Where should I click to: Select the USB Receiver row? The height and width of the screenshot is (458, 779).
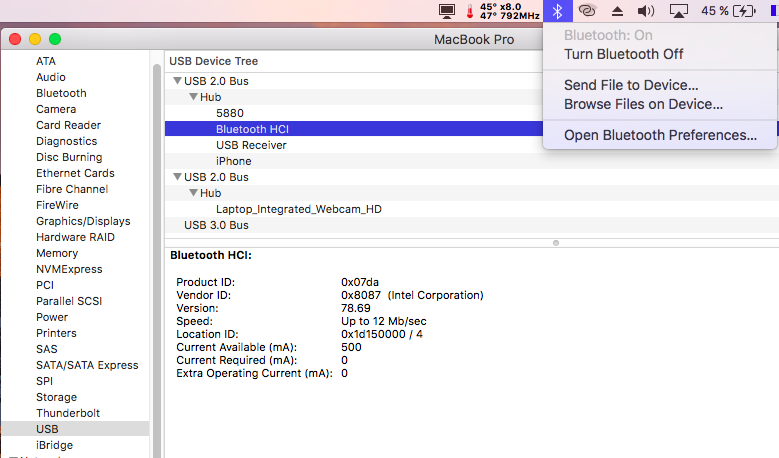pyautogui.click(x=472, y=145)
